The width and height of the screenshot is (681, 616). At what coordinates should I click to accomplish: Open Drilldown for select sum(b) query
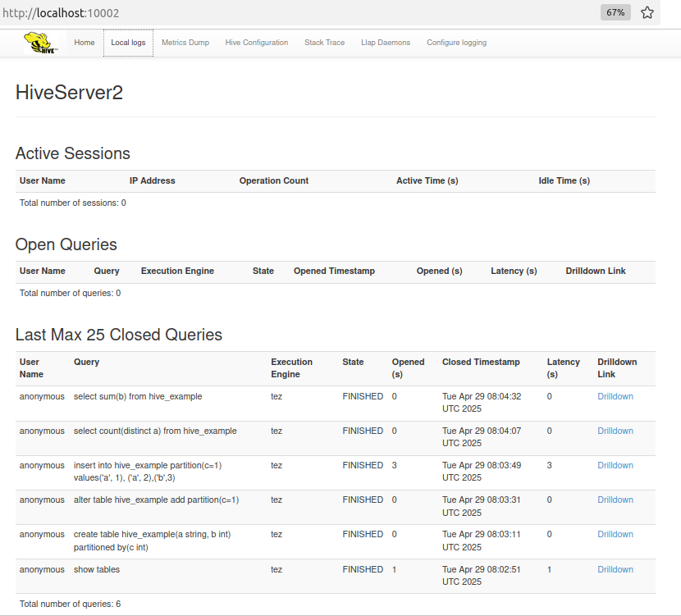pyautogui.click(x=615, y=396)
